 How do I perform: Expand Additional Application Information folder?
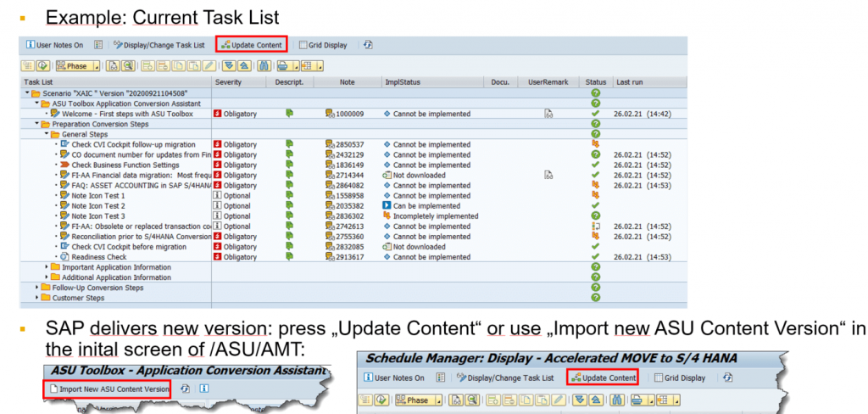(x=47, y=277)
